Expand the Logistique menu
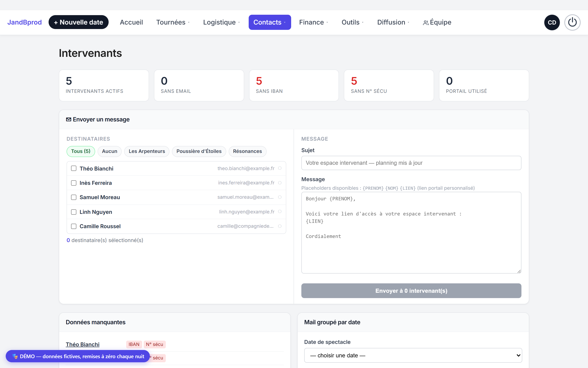588x368 pixels. (221, 22)
